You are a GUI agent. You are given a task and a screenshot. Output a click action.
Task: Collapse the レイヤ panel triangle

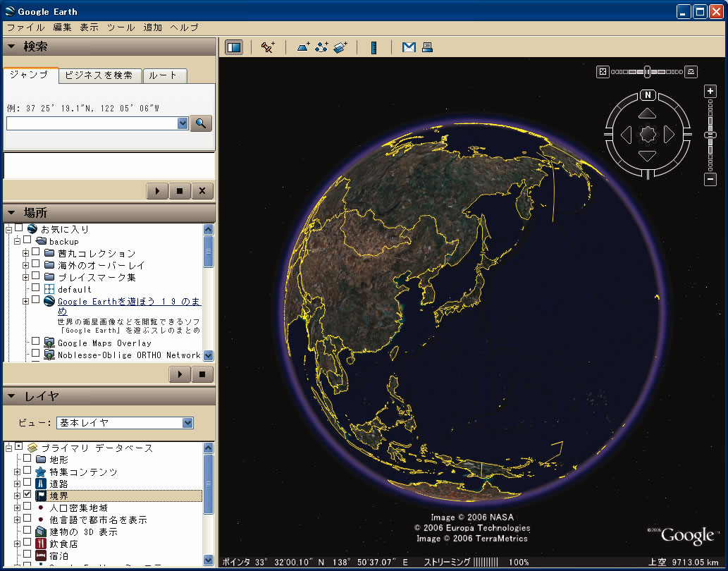click(11, 396)
